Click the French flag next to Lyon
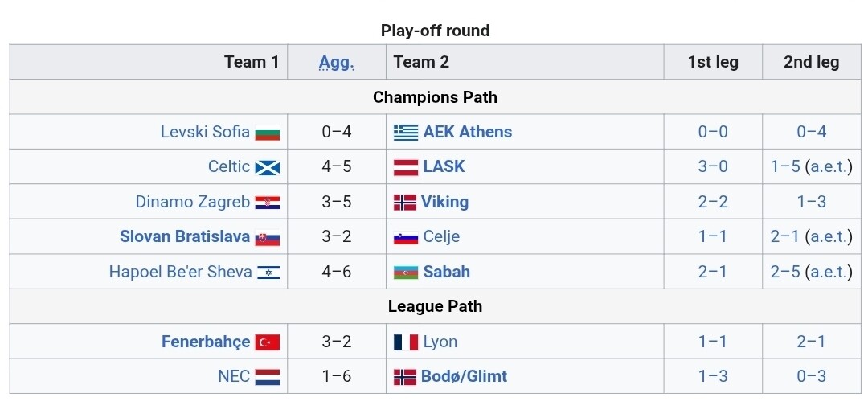 point(406,342)
